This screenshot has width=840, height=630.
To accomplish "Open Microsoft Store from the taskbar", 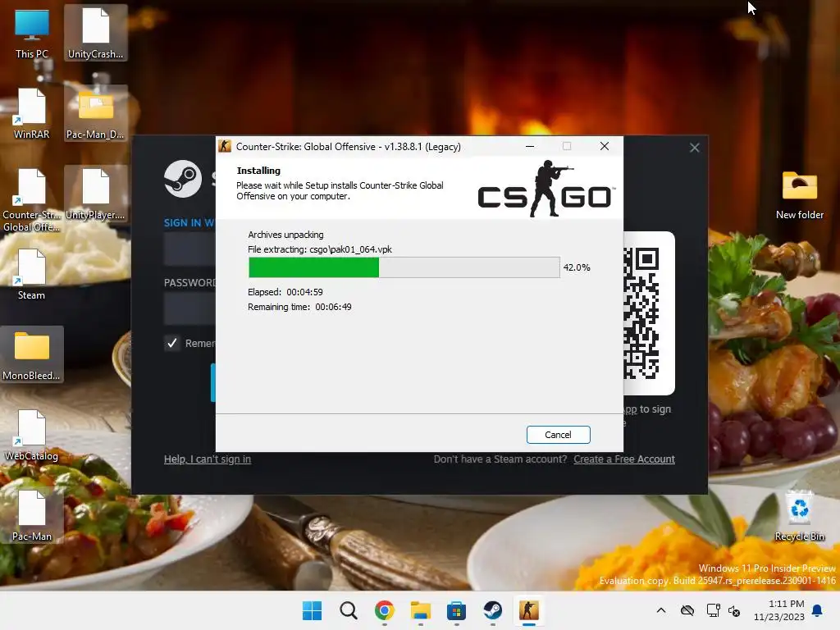I will pos(456,610).
